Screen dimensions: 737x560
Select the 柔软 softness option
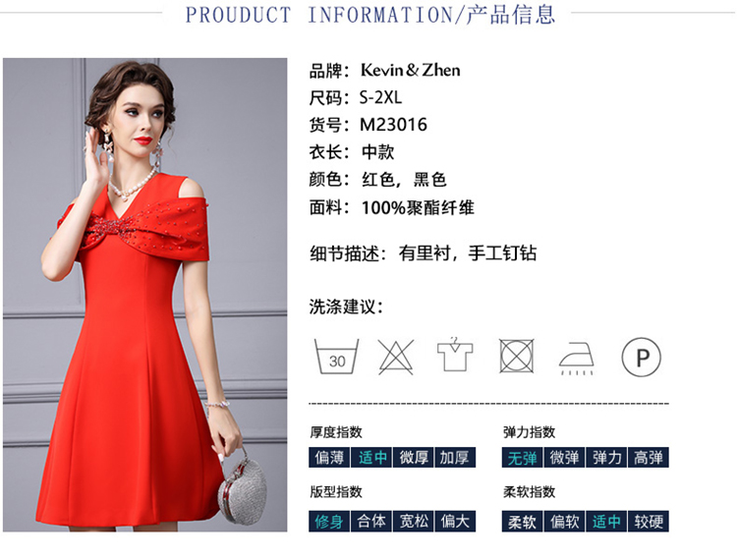522,521
